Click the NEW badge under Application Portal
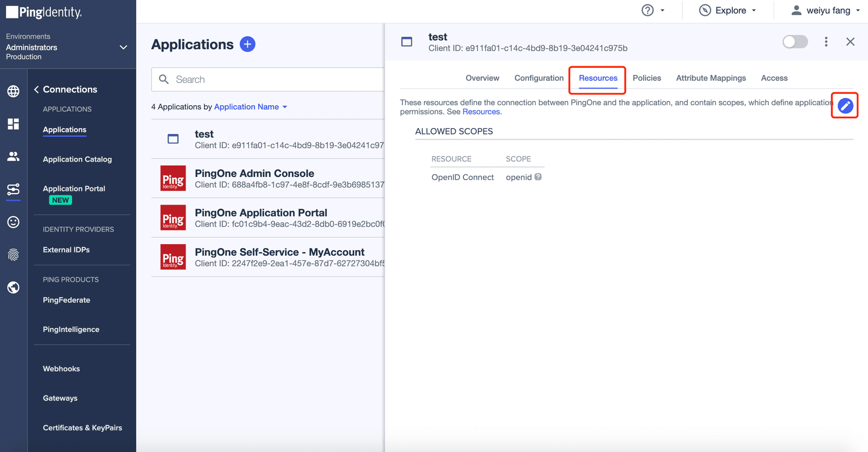Image resolution: width=868 pixels, height=452 pixels. click(x=61, y=200)
